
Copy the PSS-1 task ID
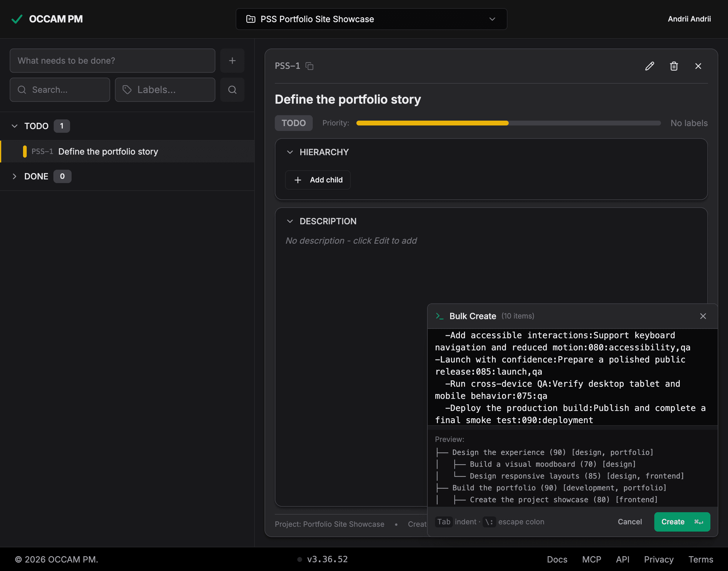pos(309,66)
